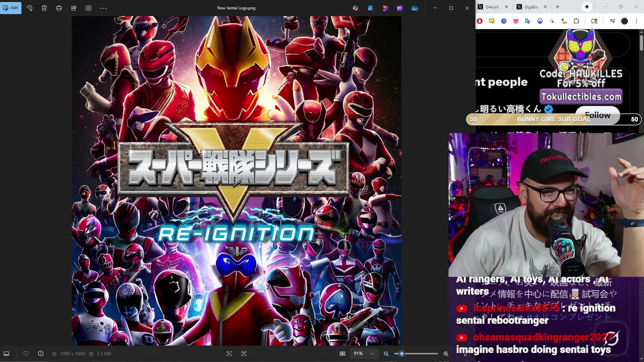The height and width of the screenshot is (362, 644).
Task: Close the G4eLeR browser tab
Action: (506, 7)
